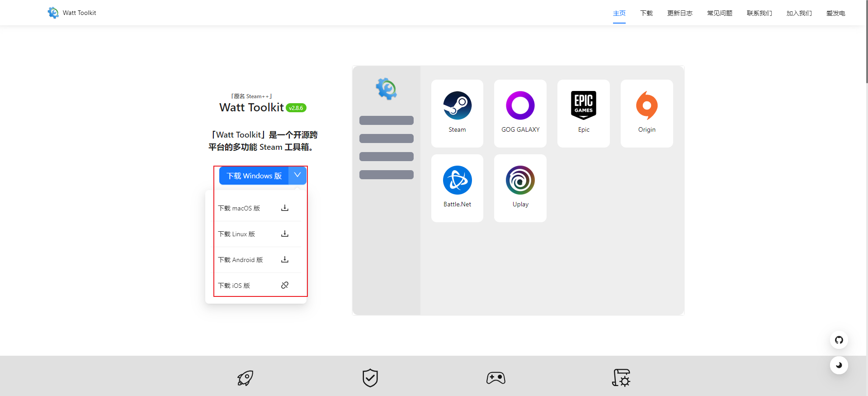Click download icon beside Android version

point(285,259)
